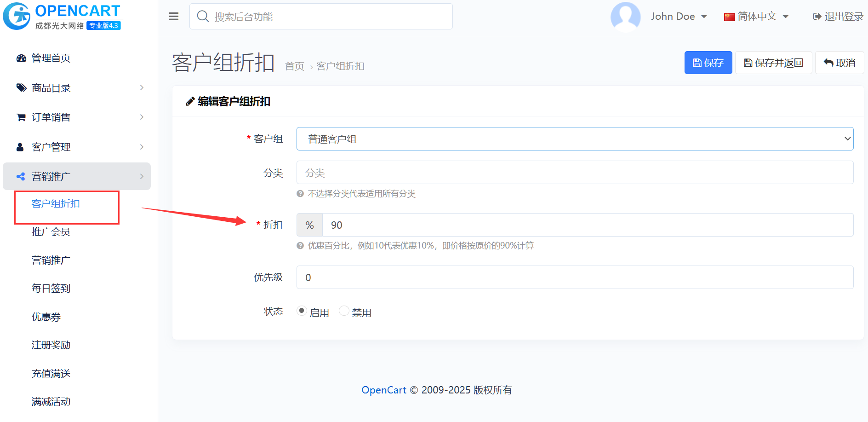Screen dimensions: 868x422
Task: Click the 折扣 percentage input field
Action: (x=588, y=225)
